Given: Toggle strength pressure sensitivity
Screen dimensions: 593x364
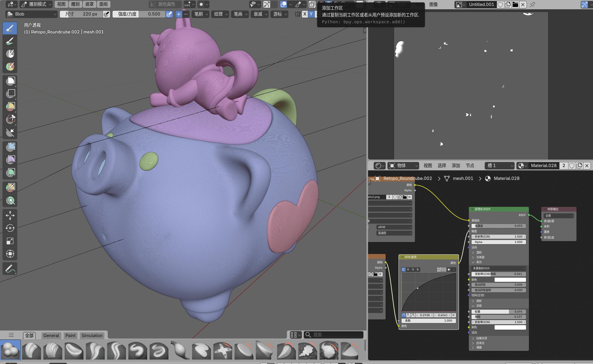Looking at the screenshot, I should click(169, 14).
